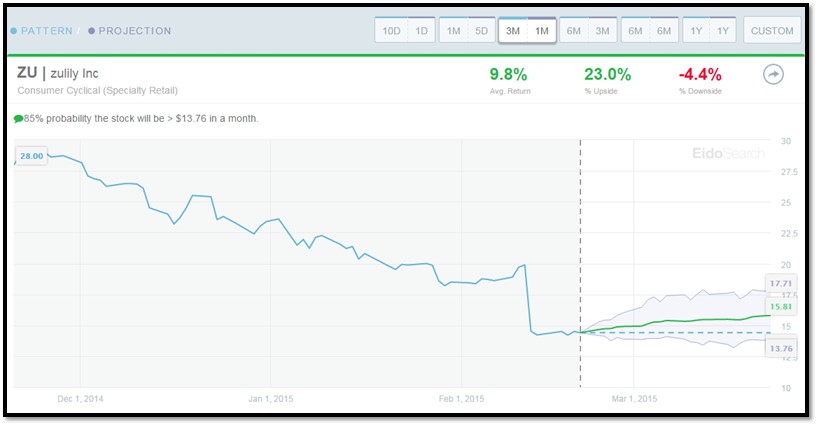Click the 13.76 downside projection label
This screenshot has height=426, width=818.
point(781,348)
